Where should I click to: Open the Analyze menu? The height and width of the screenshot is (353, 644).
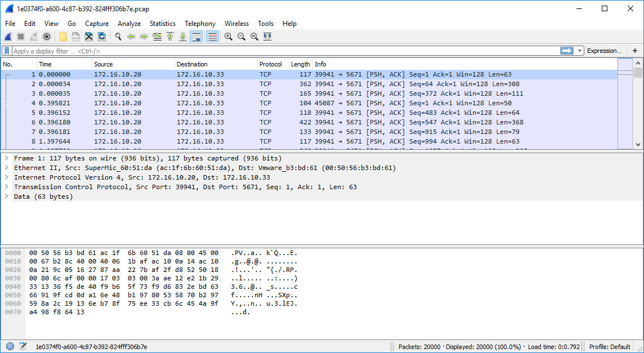(x=129, y=24)
